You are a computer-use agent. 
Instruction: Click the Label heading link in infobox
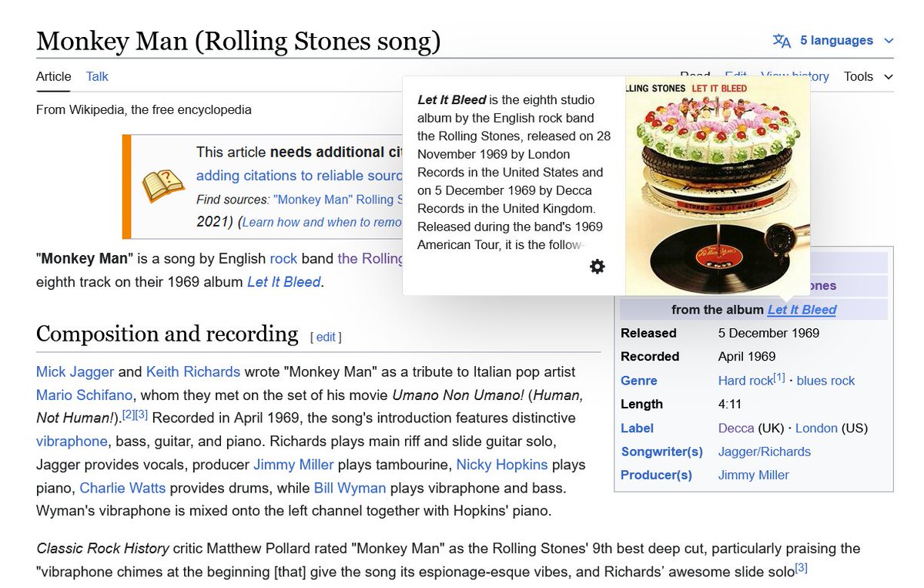pyautogui.click(x=637, y=428)
